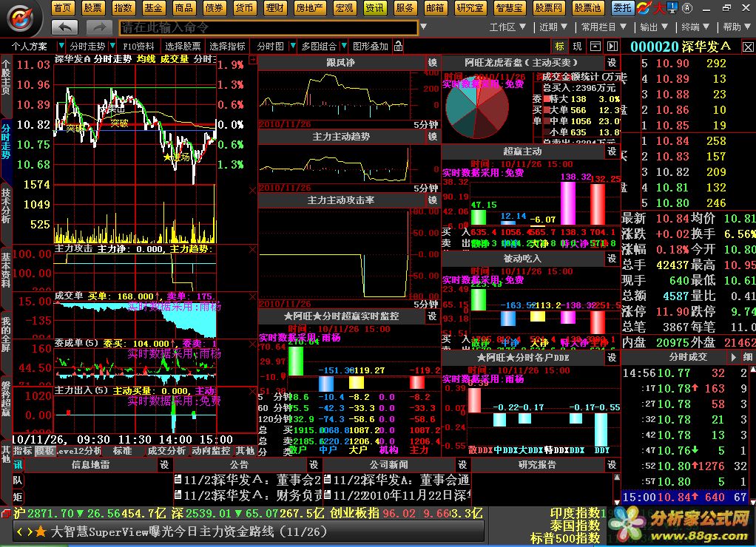Image resolution: width=756 pixels, height=547 pixels.
Task: Click the monitor network status icon
Action: coord(672,7)
